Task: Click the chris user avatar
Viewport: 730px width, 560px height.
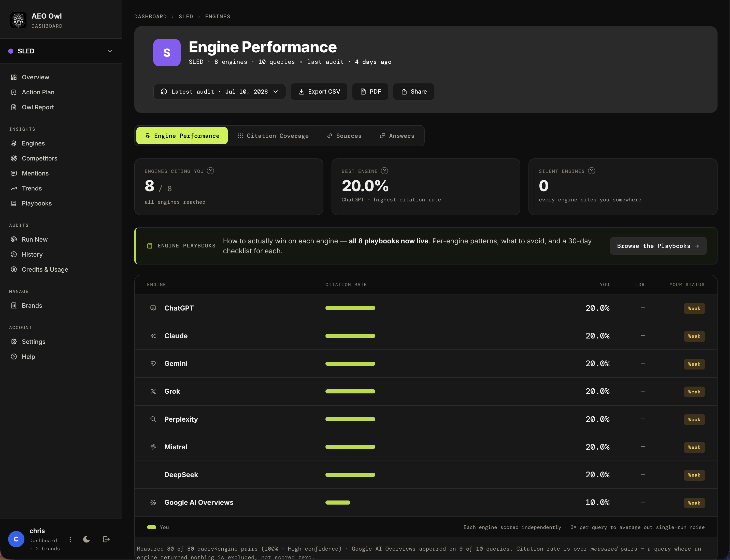Action: point(16,539)
